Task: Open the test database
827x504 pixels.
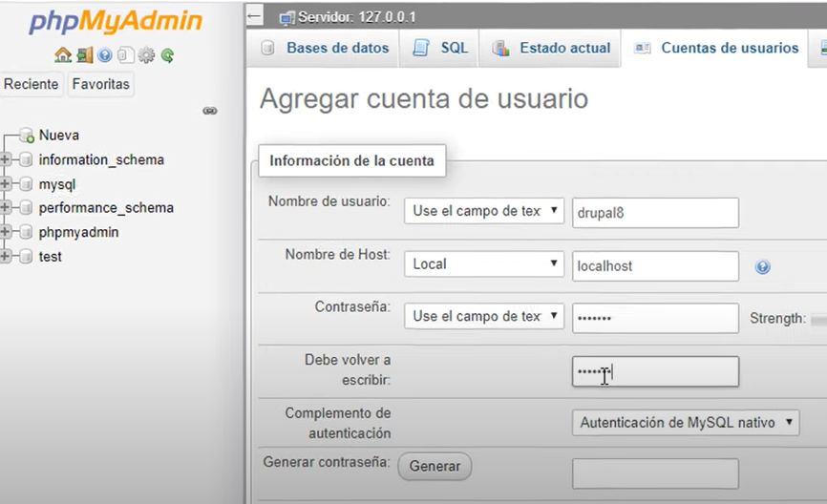Action: 50,257
